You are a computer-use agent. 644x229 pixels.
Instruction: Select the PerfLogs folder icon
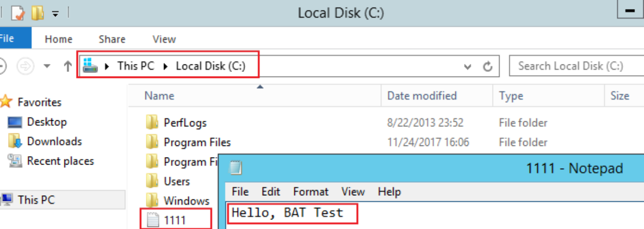(x=152, y=122)
